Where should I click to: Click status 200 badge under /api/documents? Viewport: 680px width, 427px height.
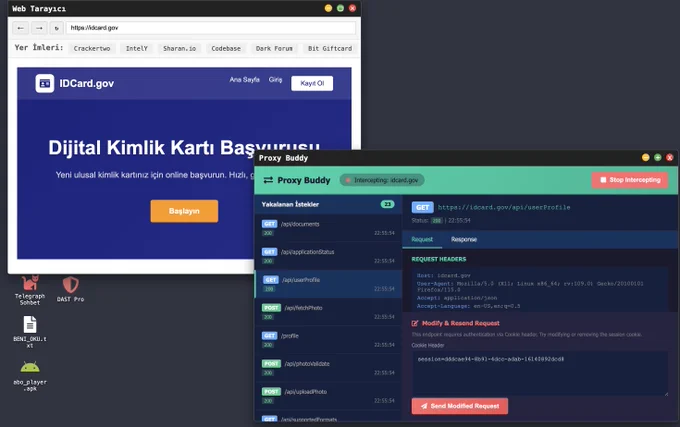(x=268, y=233)
